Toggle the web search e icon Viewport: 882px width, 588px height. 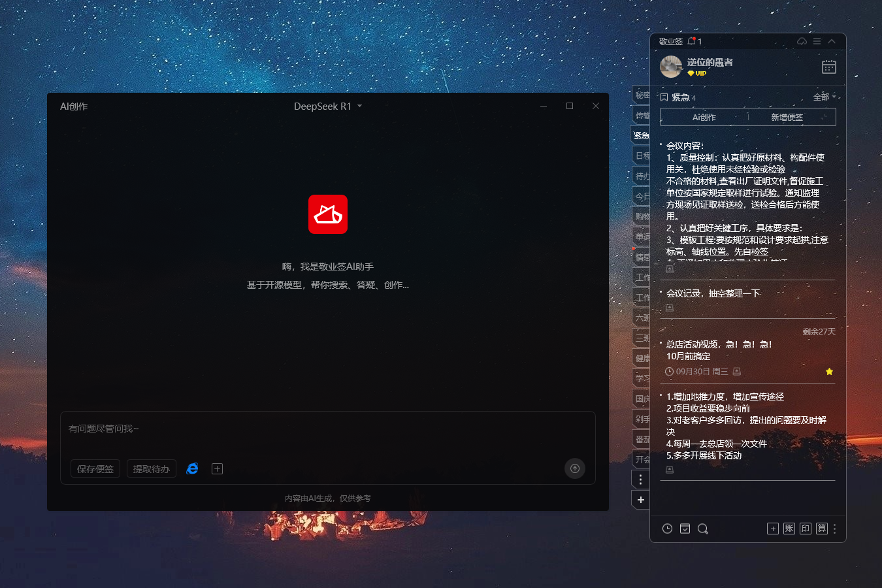click(x=192, y=468)
